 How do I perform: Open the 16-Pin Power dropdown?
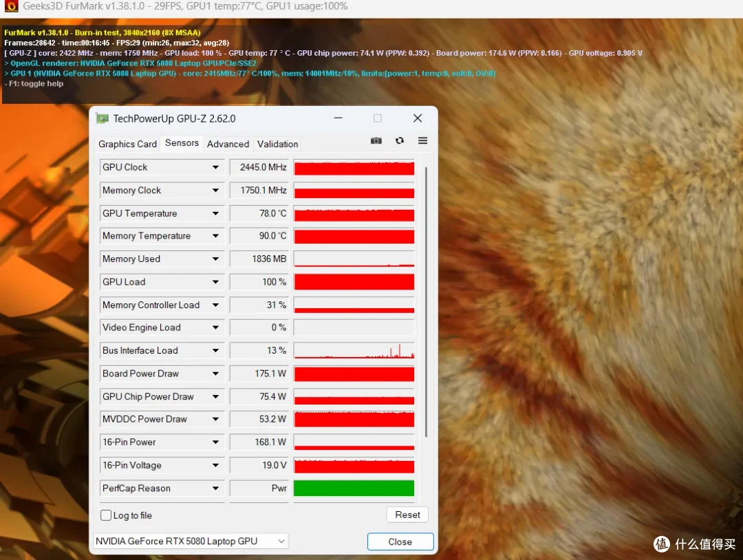(215, 442)
